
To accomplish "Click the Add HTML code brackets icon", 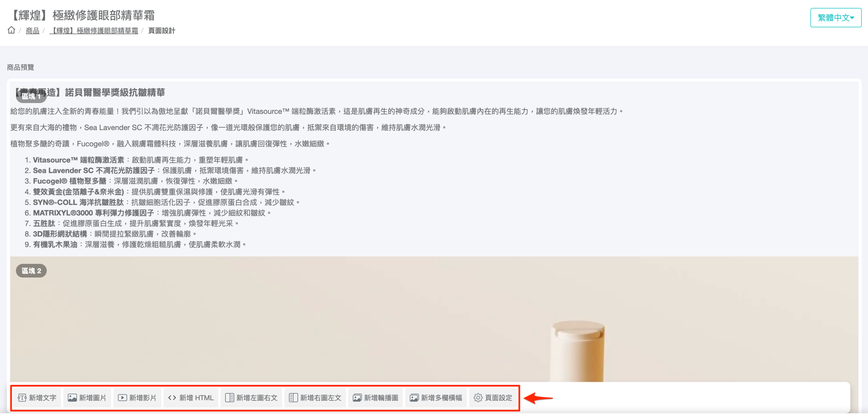I will coord(172,398).
